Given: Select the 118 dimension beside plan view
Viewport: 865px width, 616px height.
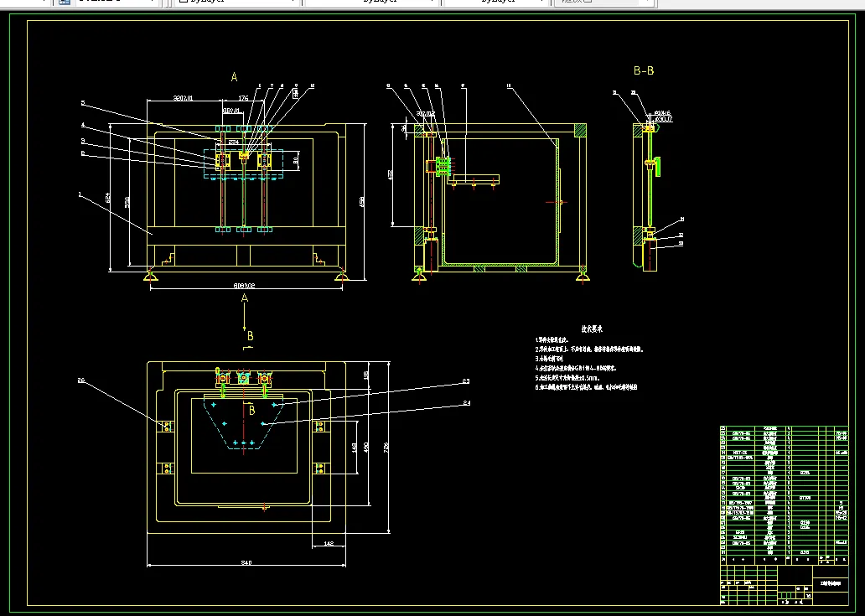Looking at the screenshot, I should 365,375.
